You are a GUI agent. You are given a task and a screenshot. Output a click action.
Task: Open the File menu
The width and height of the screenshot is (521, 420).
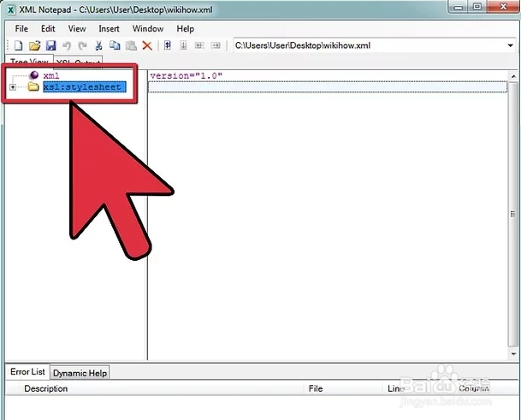pos(21,29)
